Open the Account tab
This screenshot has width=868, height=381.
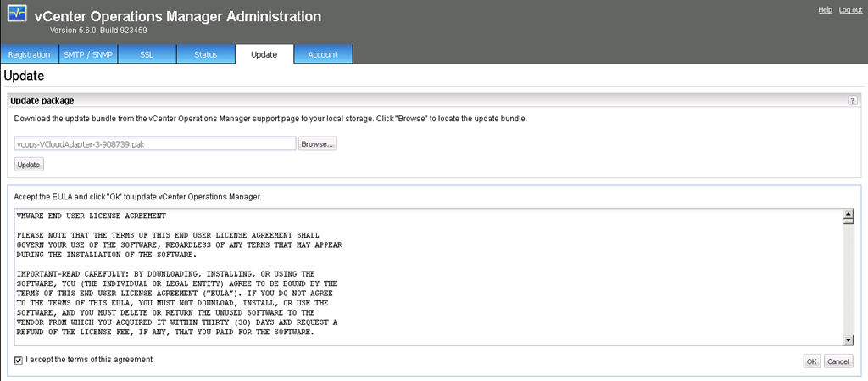pyautogui.click(x=323, y=55)
